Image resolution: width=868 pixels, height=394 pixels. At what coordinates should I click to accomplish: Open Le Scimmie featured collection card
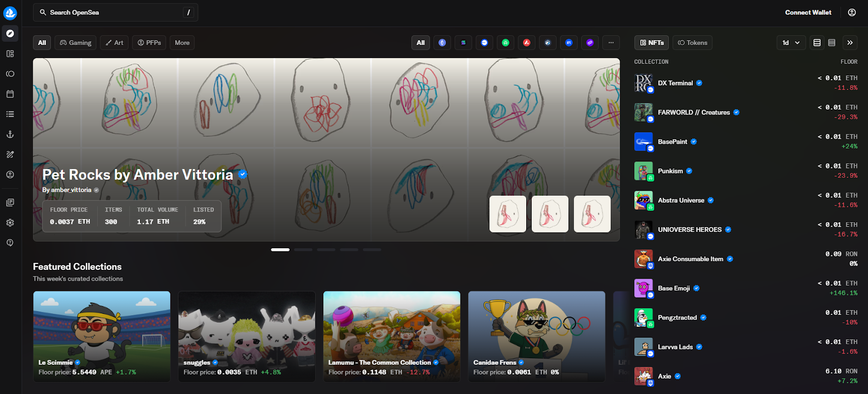[x=101, y=337]
